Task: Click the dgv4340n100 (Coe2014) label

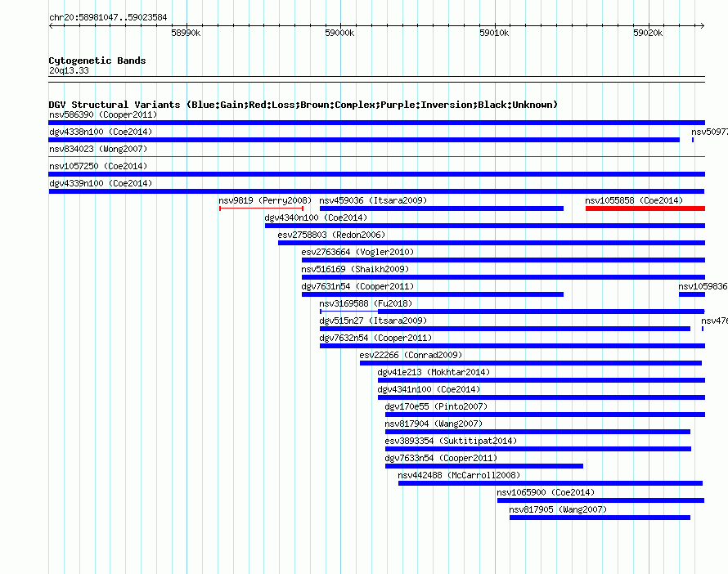Action: point(316,217)
